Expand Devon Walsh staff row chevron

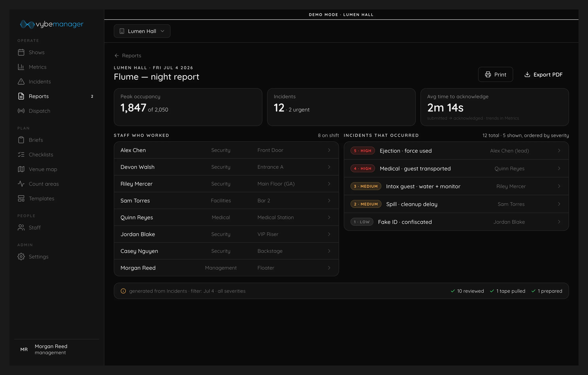[x=329, y=167]
